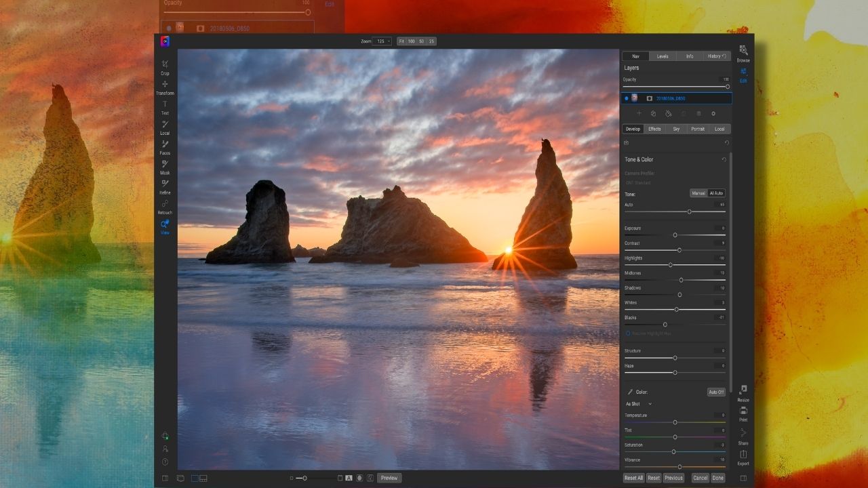The image size is (868, 488).
Task: Open the Zoom percentage dropdown
Action: click(383, 41)
